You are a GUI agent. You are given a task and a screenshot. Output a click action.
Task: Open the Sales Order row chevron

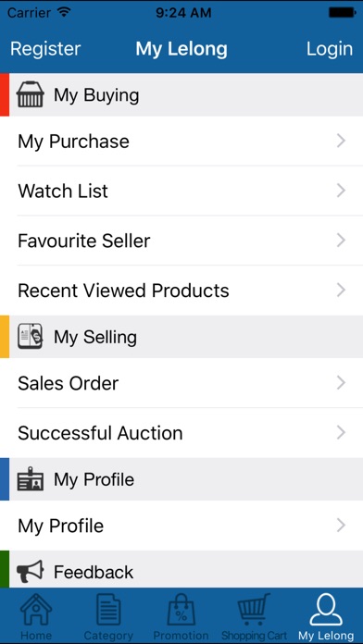[x=341, y=383]
